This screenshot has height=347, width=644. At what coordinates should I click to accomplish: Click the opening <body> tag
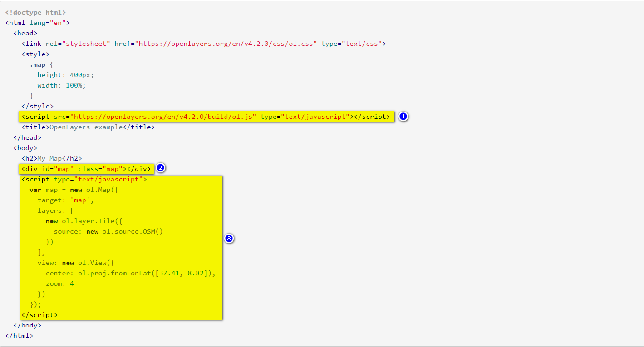coord(25,148)
